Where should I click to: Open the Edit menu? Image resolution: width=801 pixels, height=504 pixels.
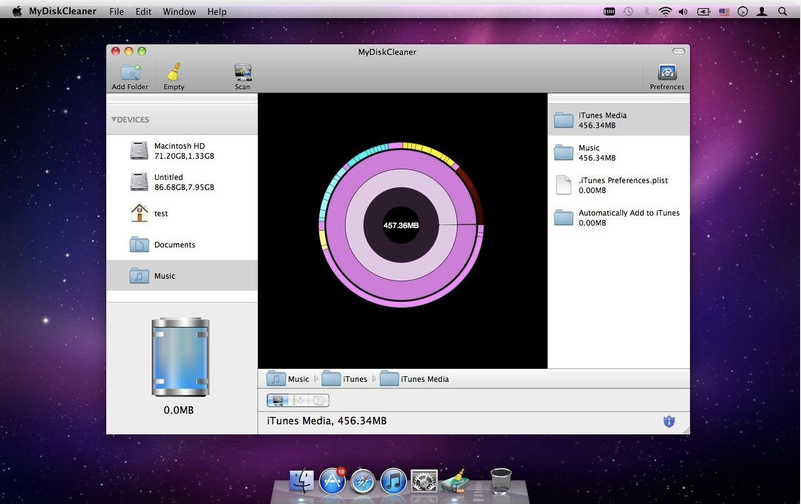[143, 11]
